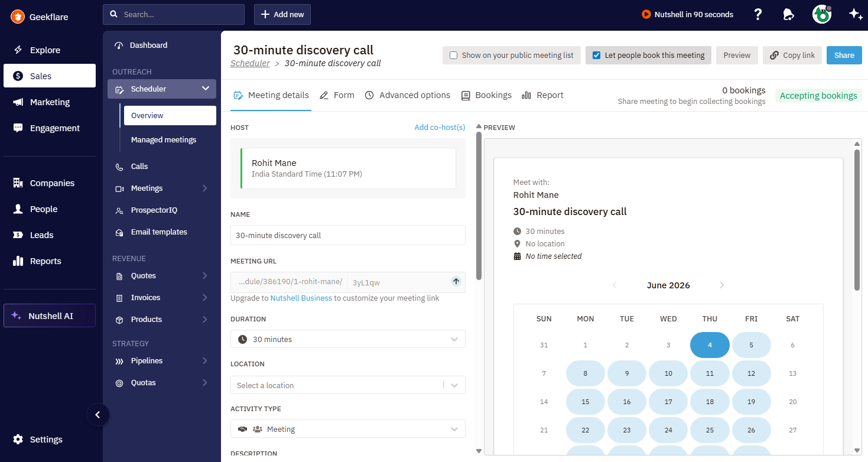This screenshot has width=868, height=462.
Task: Check Show on your public meeting list
Action: point(454,56)
